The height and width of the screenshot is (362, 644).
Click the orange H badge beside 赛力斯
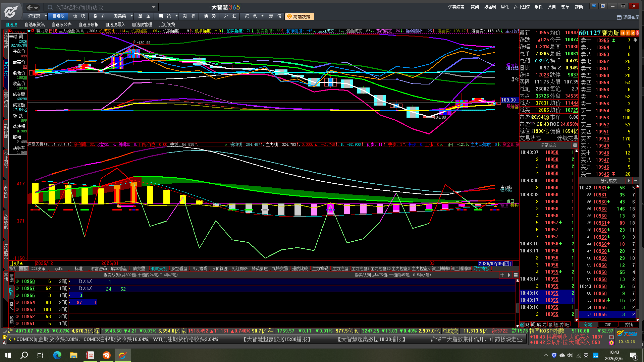623,33
